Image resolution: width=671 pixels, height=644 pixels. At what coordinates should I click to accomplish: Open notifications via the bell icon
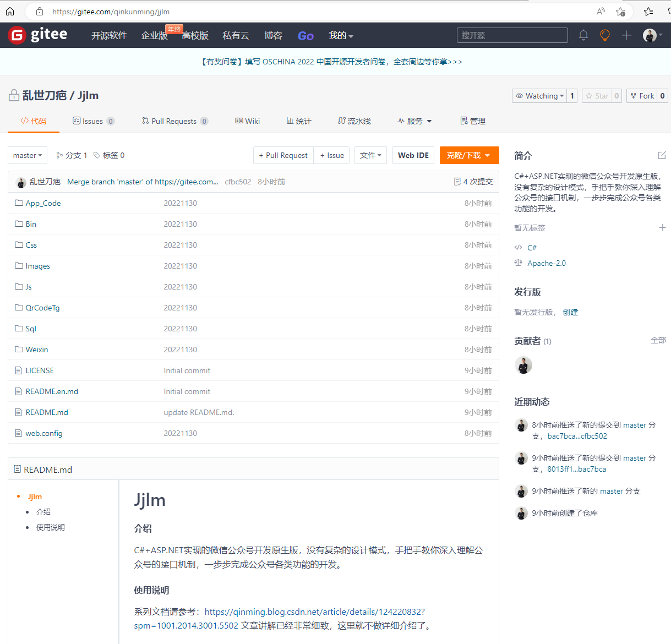[x=583, y=35]
